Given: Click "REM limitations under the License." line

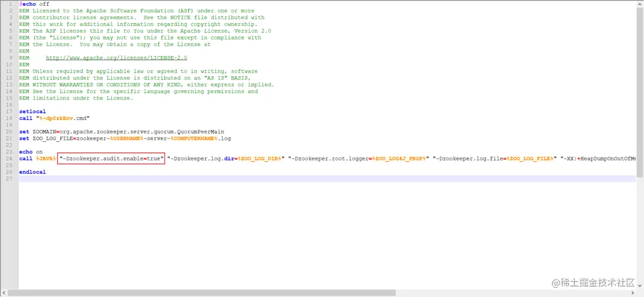Looking at the screenshot, I should [76, 98].
